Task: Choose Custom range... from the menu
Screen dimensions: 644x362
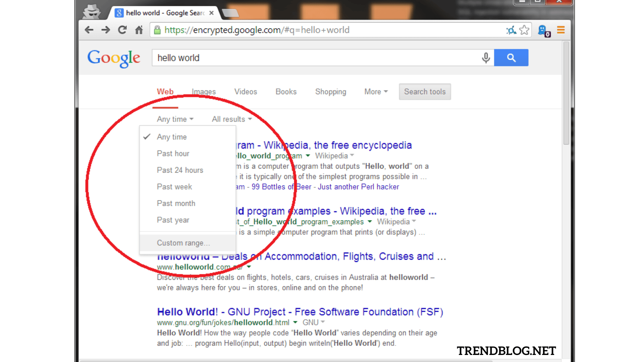Action: pos(187,243)
